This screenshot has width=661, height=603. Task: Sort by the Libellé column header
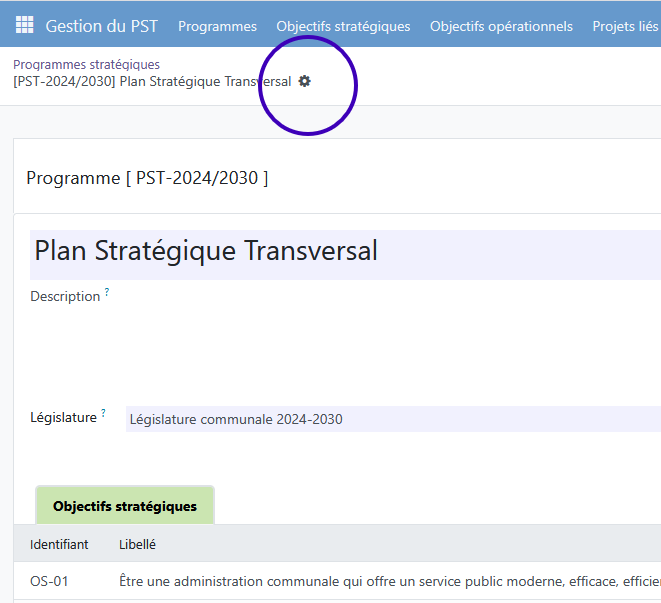137,544
